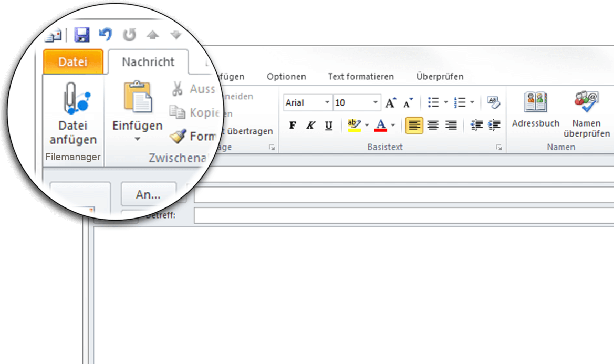Toggle center text alignment
The image size is (614, 364).
click(433, 125)
